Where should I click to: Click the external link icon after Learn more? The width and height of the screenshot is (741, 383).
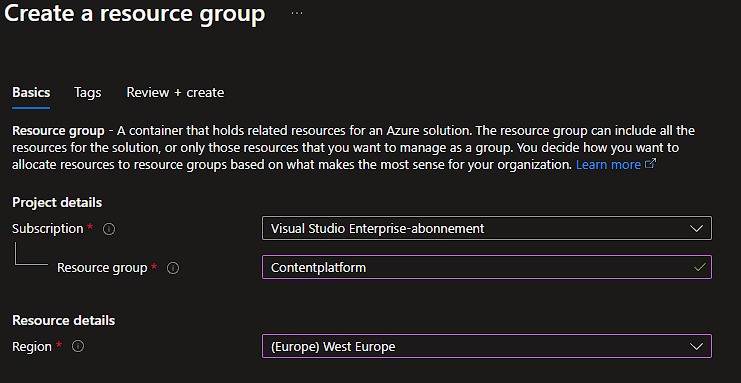[x=650, y=164]
